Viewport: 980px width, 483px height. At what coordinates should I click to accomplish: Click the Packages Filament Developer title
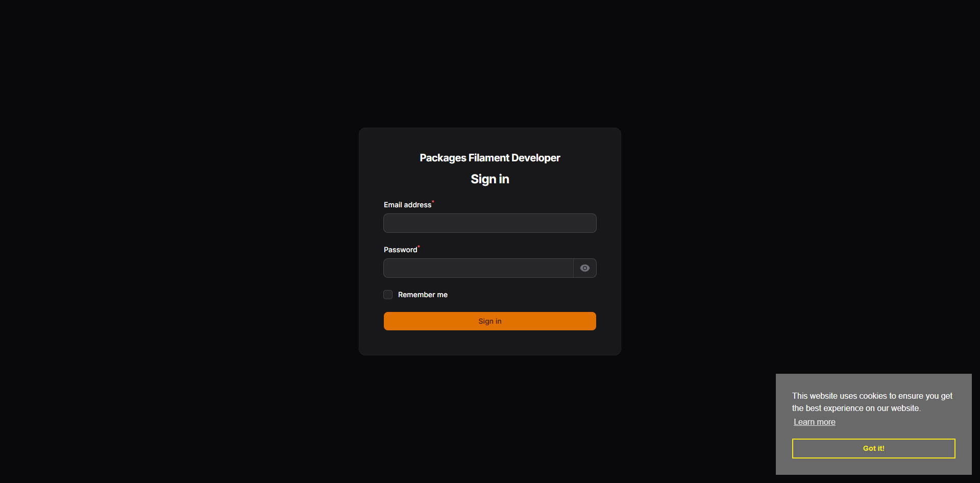pyautogui.click(x=490, y=158)
